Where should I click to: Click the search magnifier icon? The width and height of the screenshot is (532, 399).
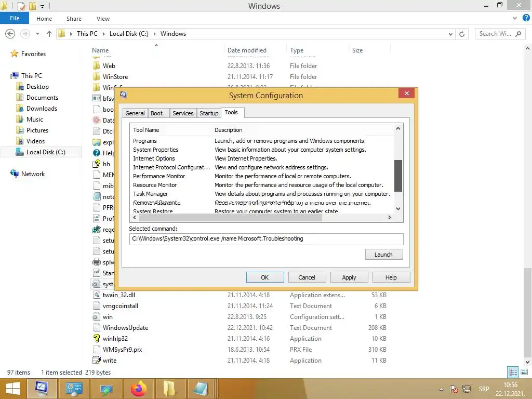click(518, 34)
